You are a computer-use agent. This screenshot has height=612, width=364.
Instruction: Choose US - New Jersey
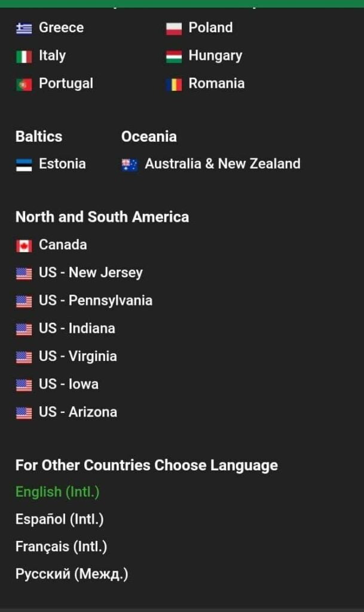(90, 273)
